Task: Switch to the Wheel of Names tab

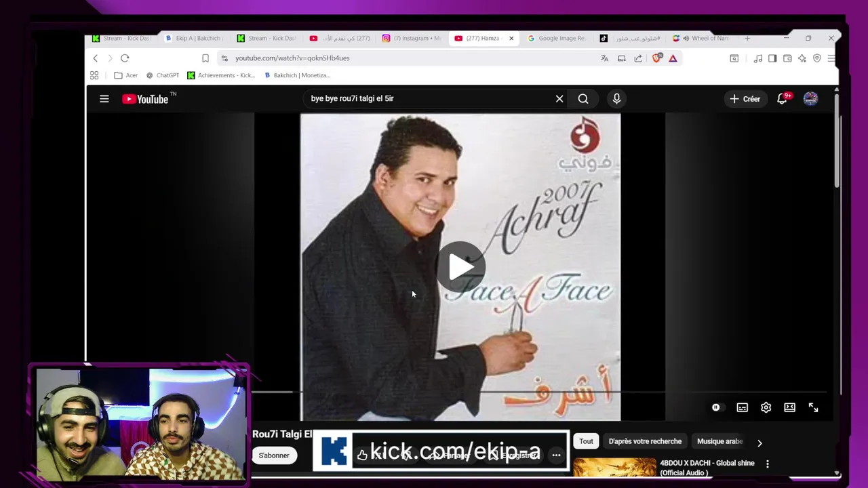Action: (x=702, y=39)
